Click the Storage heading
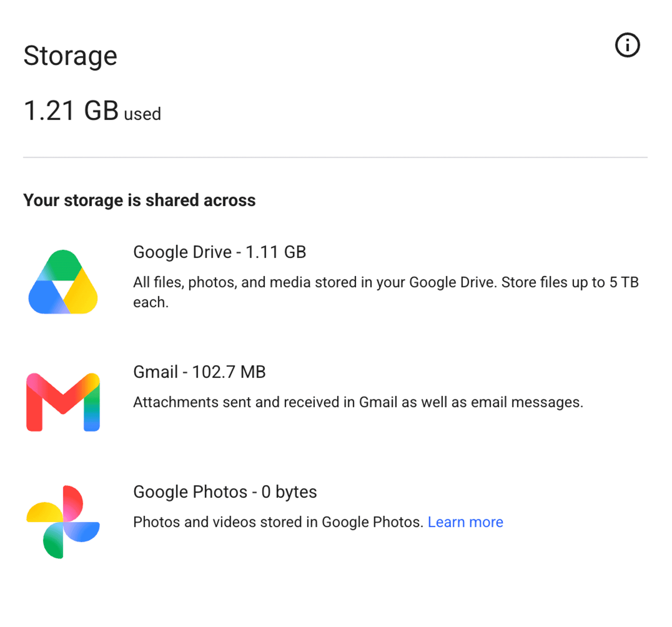Viewport: 672px width, 627px height. [x=70, y=56]
